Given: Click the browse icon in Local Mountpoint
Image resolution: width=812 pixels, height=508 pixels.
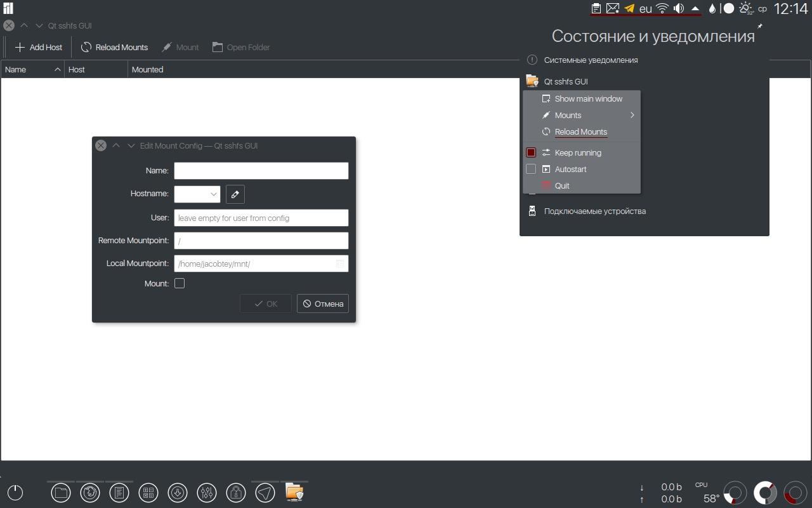Looking at the screenshot, I should pos(340,264).
